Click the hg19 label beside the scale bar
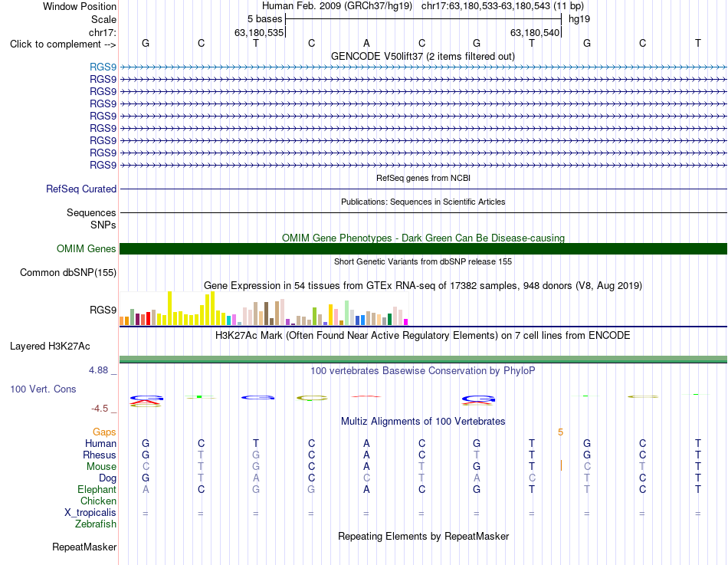728x565 pixels. click(x=579, y=19)
